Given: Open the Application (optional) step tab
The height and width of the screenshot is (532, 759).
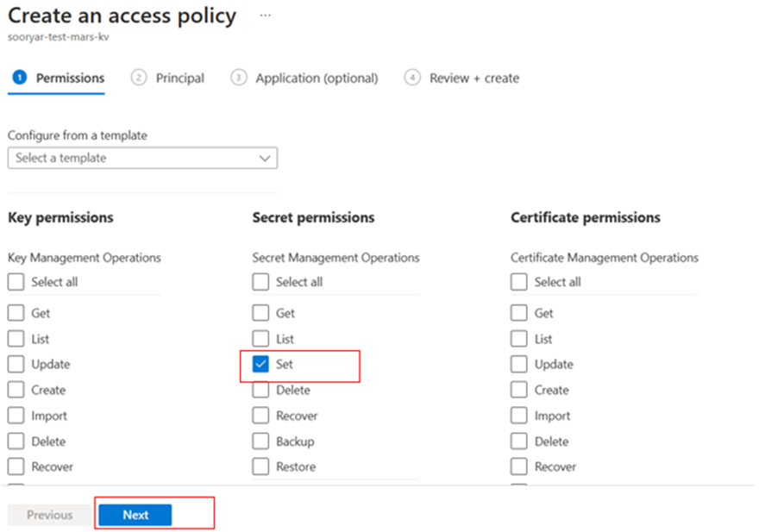Looking at the screenshot, I should coord(304,78).
